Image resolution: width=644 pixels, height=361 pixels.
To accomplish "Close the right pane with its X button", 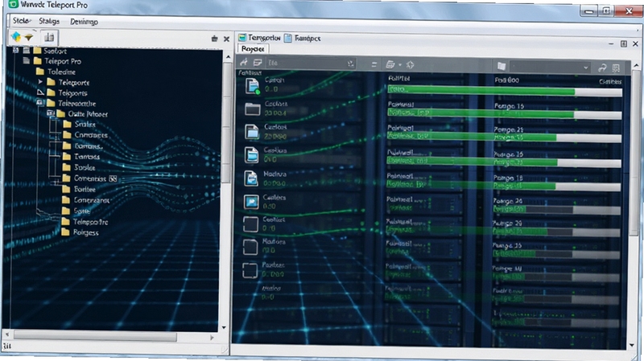I will click(635, 43).
